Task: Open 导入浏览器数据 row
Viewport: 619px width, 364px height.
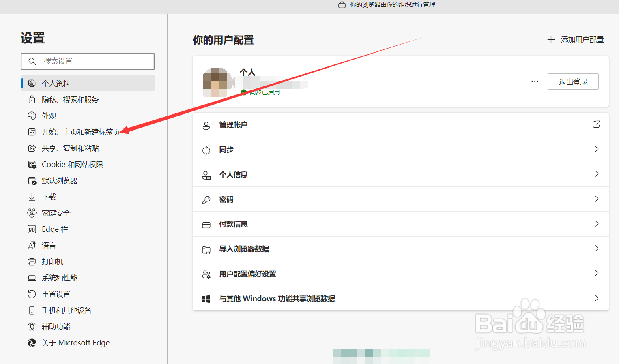Action: (401, 249)
